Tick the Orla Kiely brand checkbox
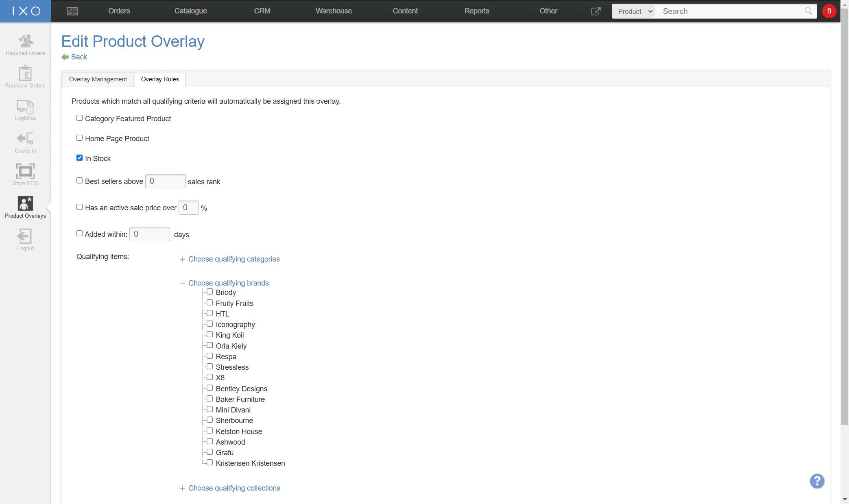Image resolution: width=849 pixels, height=504 pixels. click(210, 345)
